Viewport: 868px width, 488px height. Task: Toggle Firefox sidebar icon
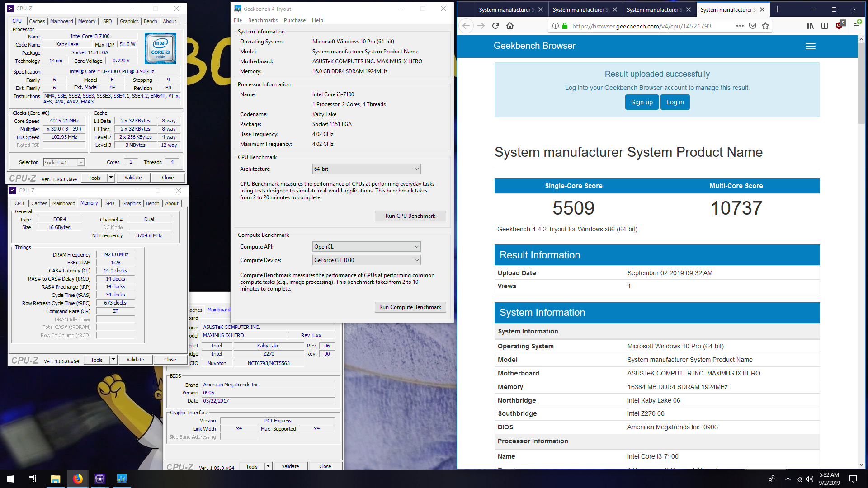825,26
